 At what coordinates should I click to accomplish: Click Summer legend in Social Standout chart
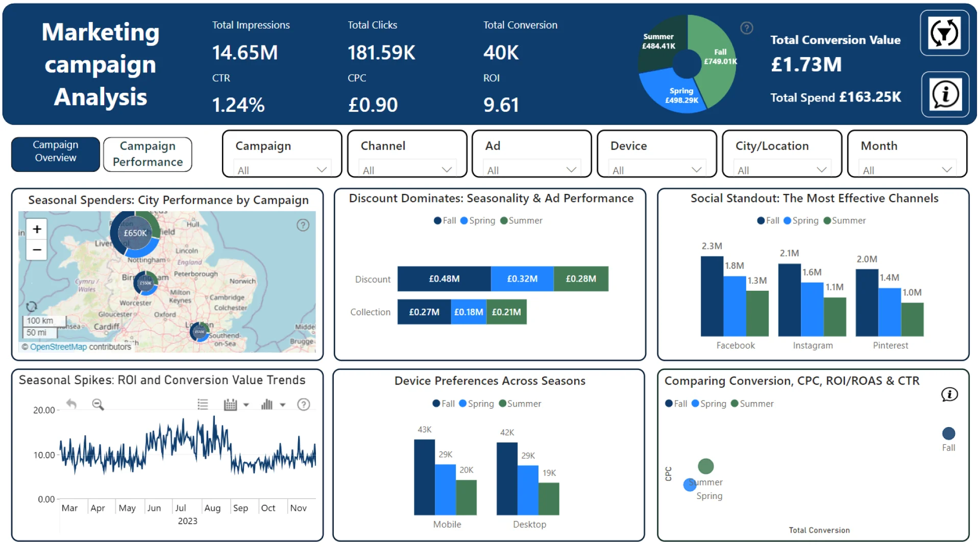point(845,220)
